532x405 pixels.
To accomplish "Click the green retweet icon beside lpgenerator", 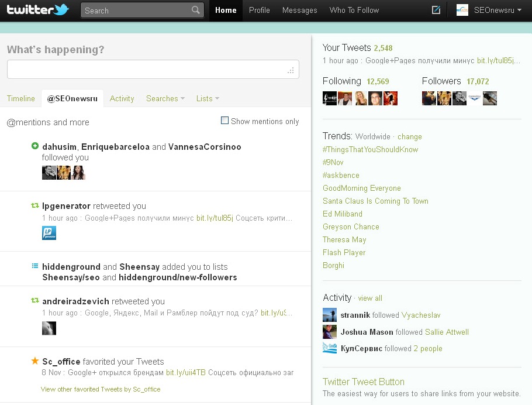I will (35, 206).
